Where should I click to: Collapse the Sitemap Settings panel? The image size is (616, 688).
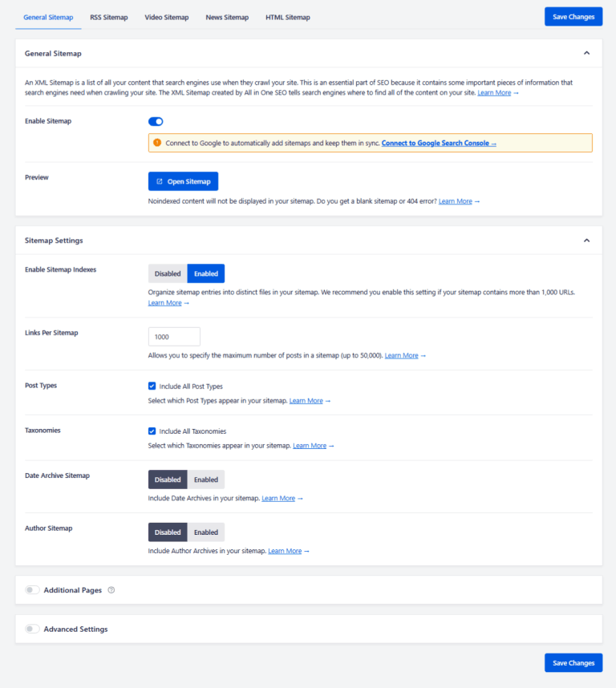(586, 241)
